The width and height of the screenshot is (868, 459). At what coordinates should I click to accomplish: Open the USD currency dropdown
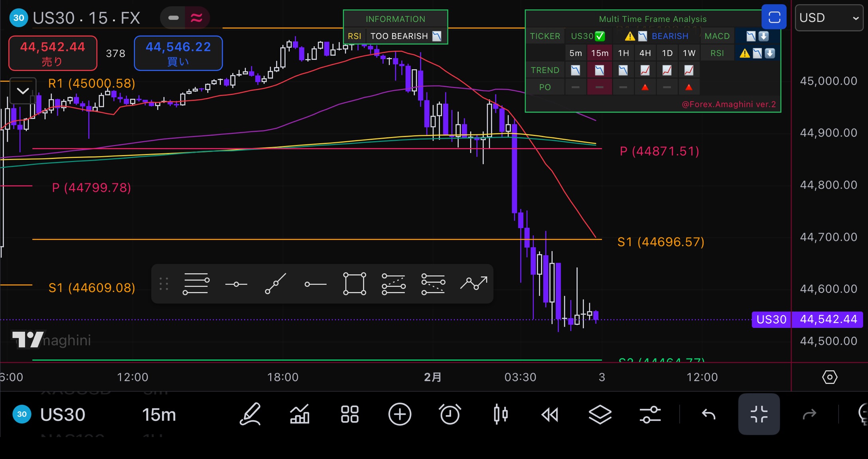click(x=829, y=18)
